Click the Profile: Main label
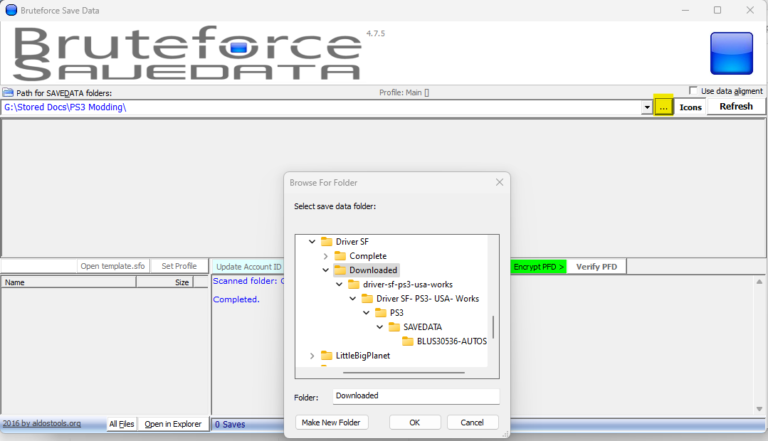The height and width of the screenshot is (441, 768). [x=404, y=93]
